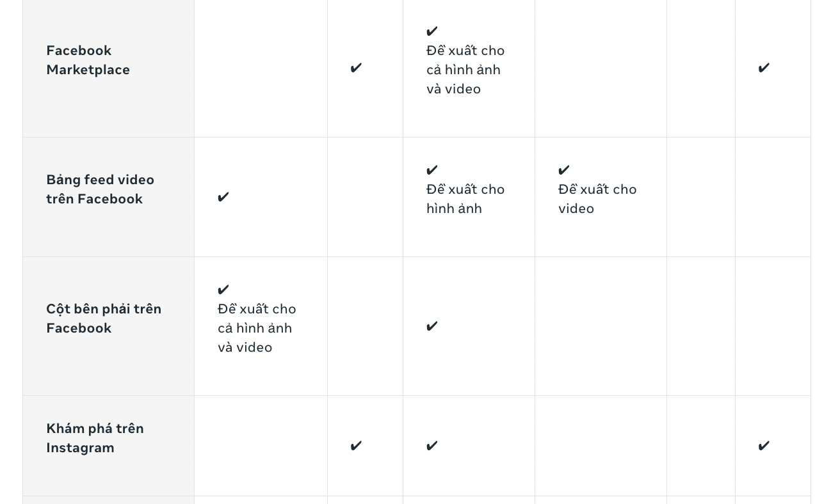Click checkmark above 'Đề xuất cho hình ảnh'
The height and width of the screenshot is (504, 831).
pos(432,170)
